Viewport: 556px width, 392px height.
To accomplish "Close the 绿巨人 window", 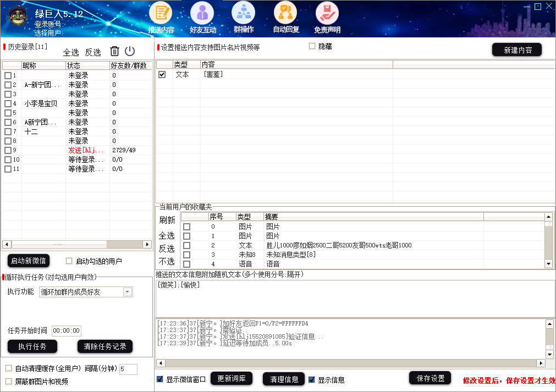I will (549, 7).
